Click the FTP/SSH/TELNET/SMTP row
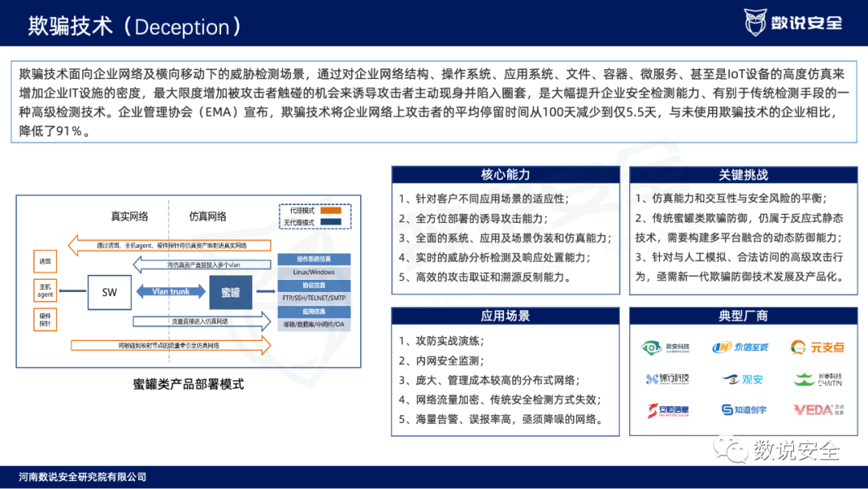The height and width of the screenshot is (489, 868). tap(314, 298)
